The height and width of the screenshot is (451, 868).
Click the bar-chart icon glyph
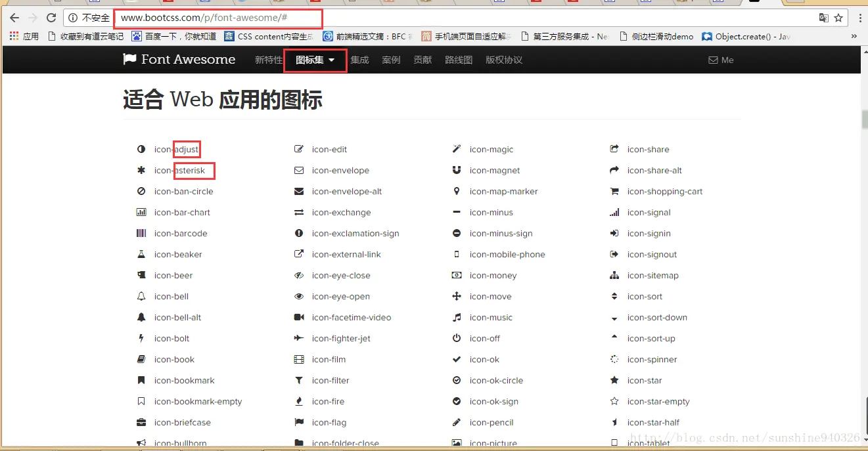(141, 212)
